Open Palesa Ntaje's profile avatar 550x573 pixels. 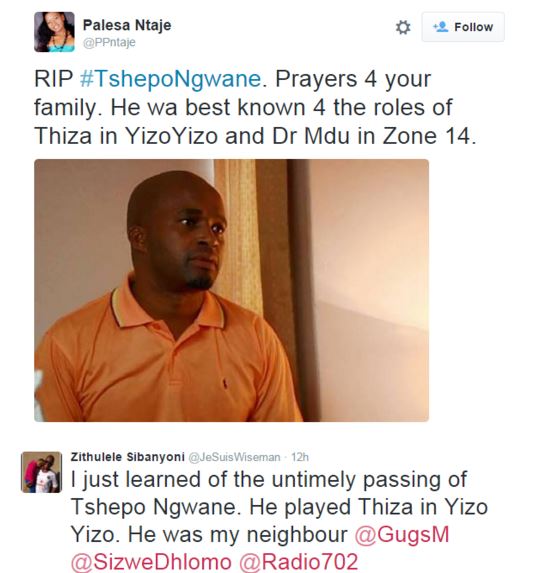pos(54,32)
